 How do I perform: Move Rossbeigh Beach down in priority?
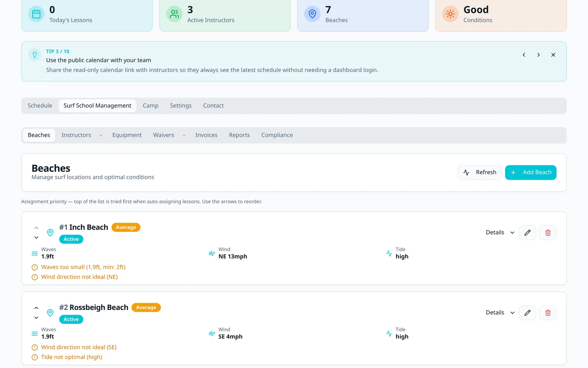(x=36, y=318)
